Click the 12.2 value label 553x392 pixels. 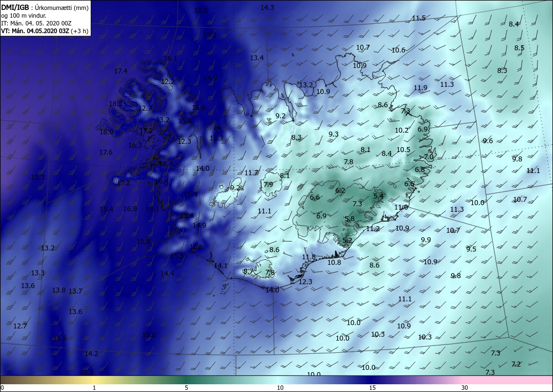coord(168,81)
